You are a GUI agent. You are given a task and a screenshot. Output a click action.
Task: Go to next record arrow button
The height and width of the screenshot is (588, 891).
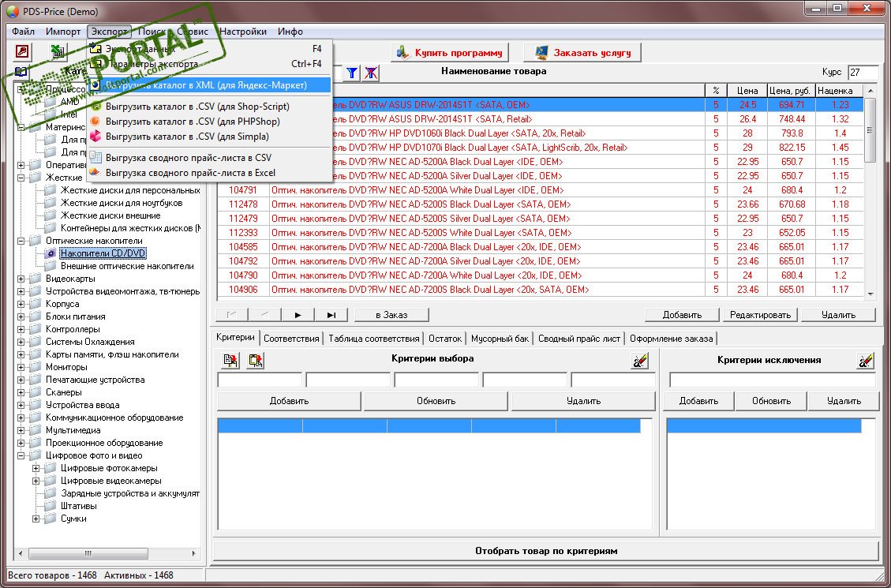298,315
